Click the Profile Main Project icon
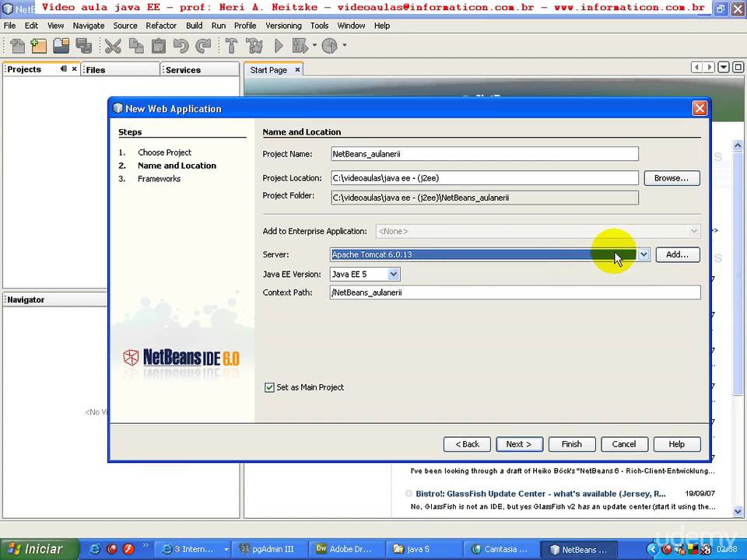Image resolution: width=747 pixels, height=560 pixels. point(330,46)
